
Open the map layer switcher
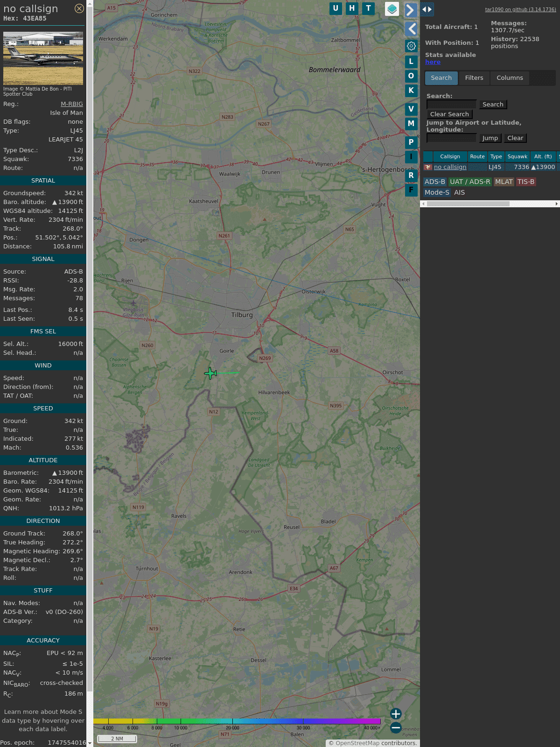coord(392,9)
